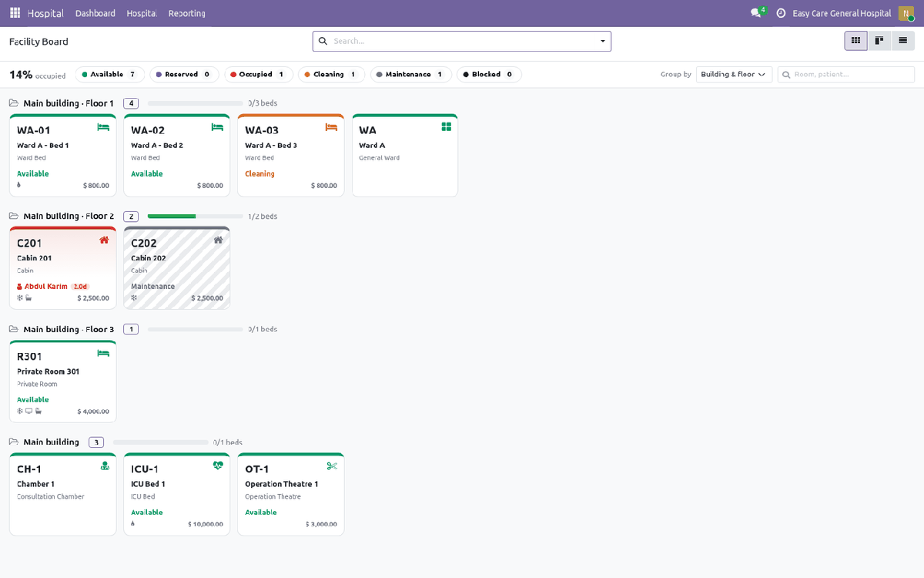Click the $ 10,000.00 price on ICU-1

coord(206,525)
